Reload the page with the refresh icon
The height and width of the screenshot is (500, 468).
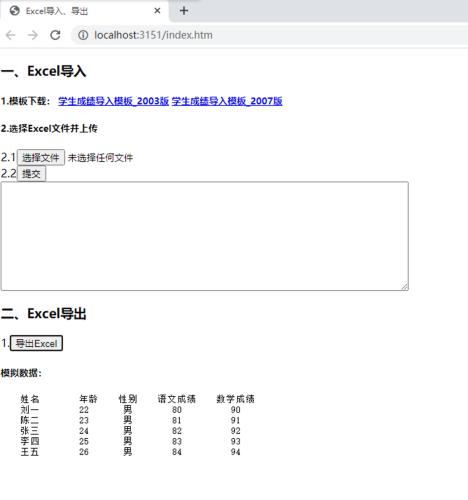pyautogui.click(x=55, y=35)
